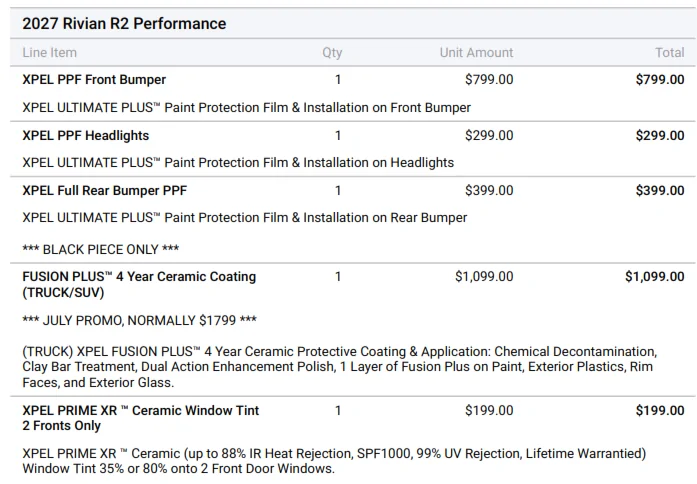Screen dimensions: 697x484
Task: Select the FUSION PLUS 4 Year Ceramic Coating item
Action: point(139,284)
